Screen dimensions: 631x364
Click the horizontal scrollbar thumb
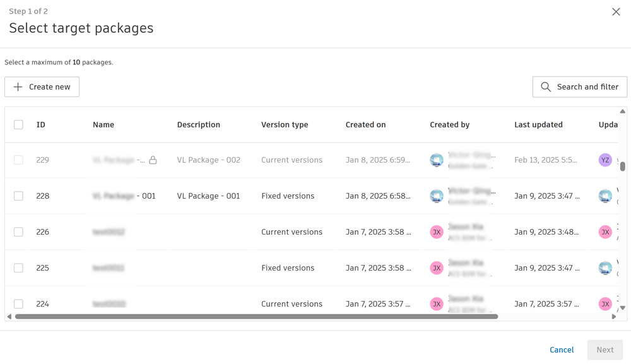click(x=256, y=317)
